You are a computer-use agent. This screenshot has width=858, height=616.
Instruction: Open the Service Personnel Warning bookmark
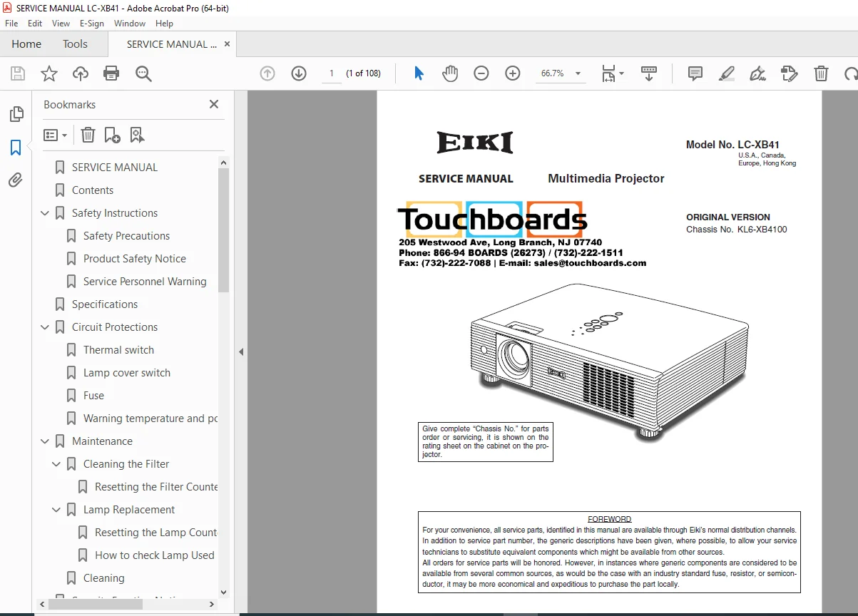pyautogui.click(x=145, y=282)
